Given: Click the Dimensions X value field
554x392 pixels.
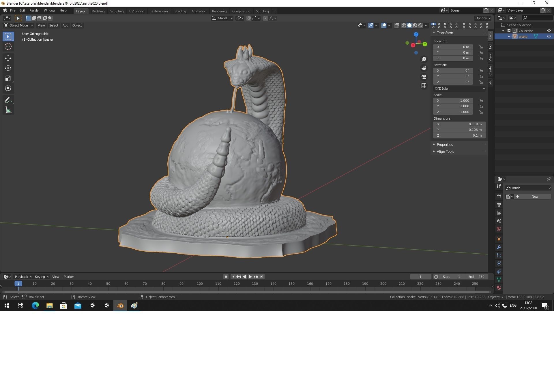Looking at the screenshot, I should [459, 124].
